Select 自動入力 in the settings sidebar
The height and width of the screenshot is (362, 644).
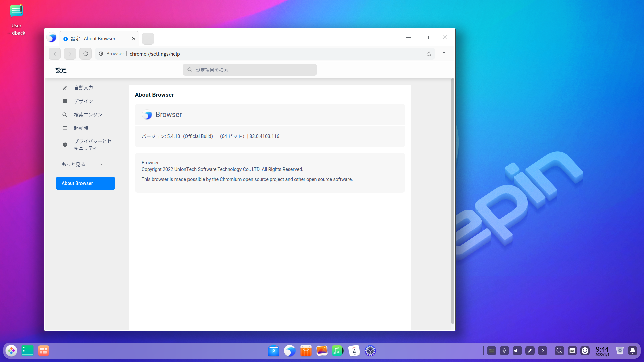point(84,88)
